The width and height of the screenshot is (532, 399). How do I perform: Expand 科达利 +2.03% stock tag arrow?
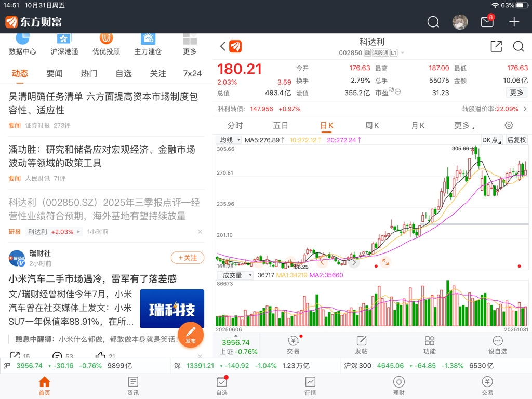pyautogui.click(x=78, y=232)
